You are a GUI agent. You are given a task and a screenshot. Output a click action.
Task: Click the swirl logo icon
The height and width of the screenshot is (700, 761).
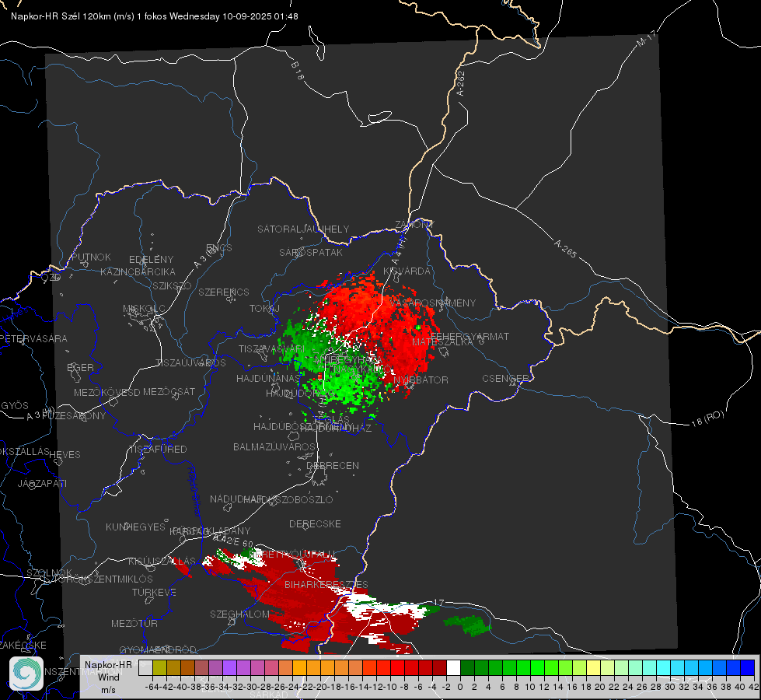coord(26,674)
